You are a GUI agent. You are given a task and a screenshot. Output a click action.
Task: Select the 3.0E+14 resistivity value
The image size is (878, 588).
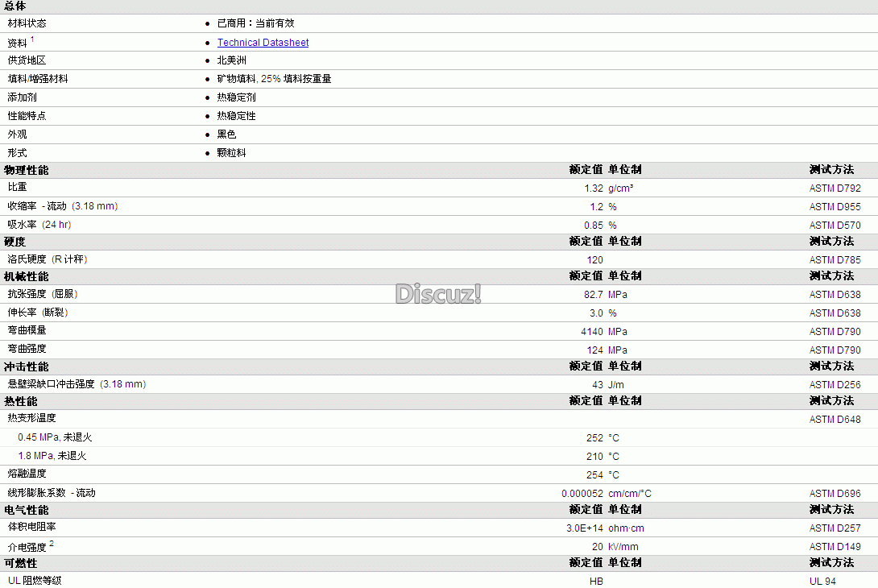[x=585, y=528]
